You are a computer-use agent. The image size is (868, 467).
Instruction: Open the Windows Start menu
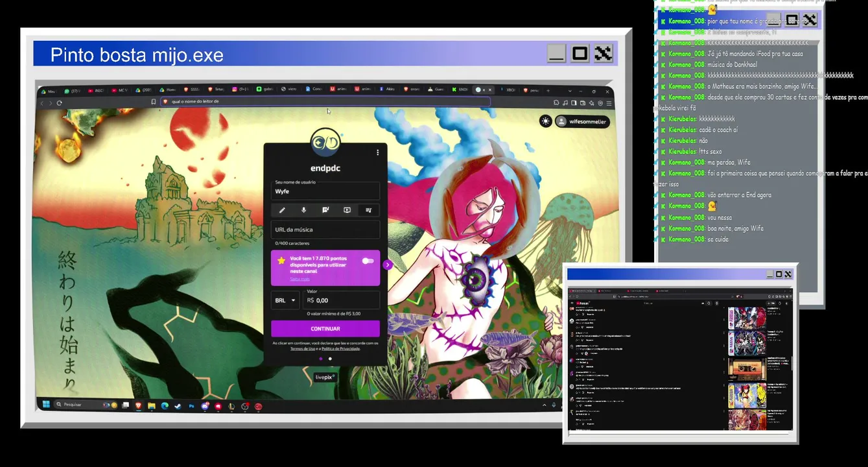[46, 405]
